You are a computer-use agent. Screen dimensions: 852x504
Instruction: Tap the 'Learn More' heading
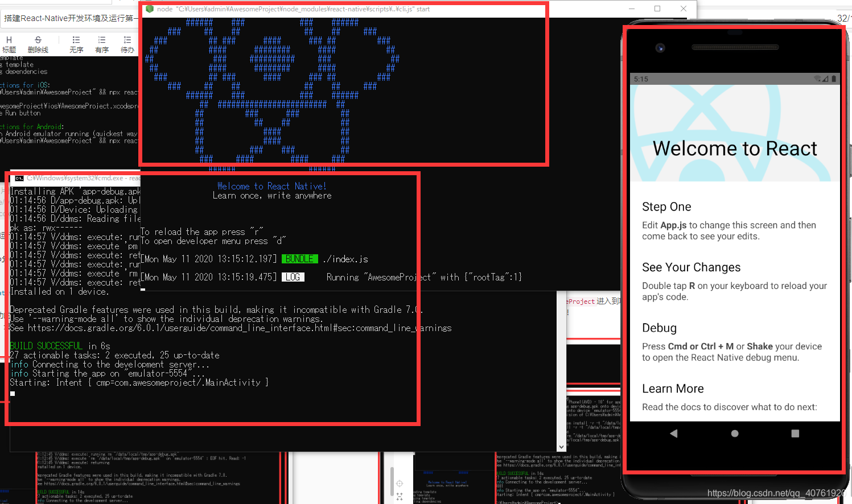click(x=673, y=389)
